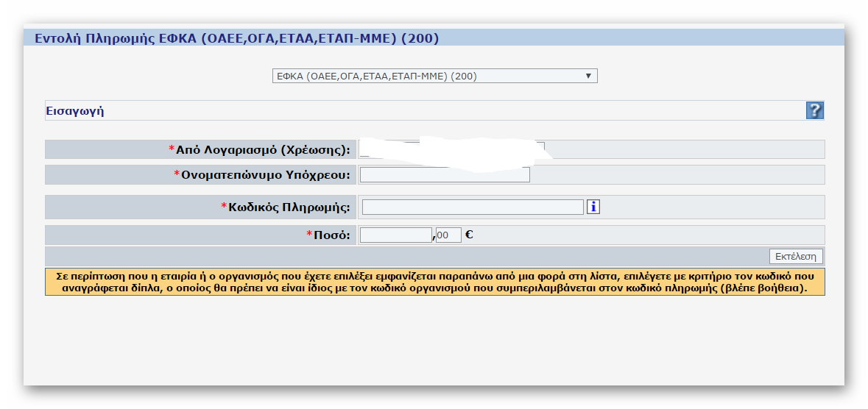Click the Εντολή Πληρωμής ΕΦΚΑ page title

coord(236,38)
